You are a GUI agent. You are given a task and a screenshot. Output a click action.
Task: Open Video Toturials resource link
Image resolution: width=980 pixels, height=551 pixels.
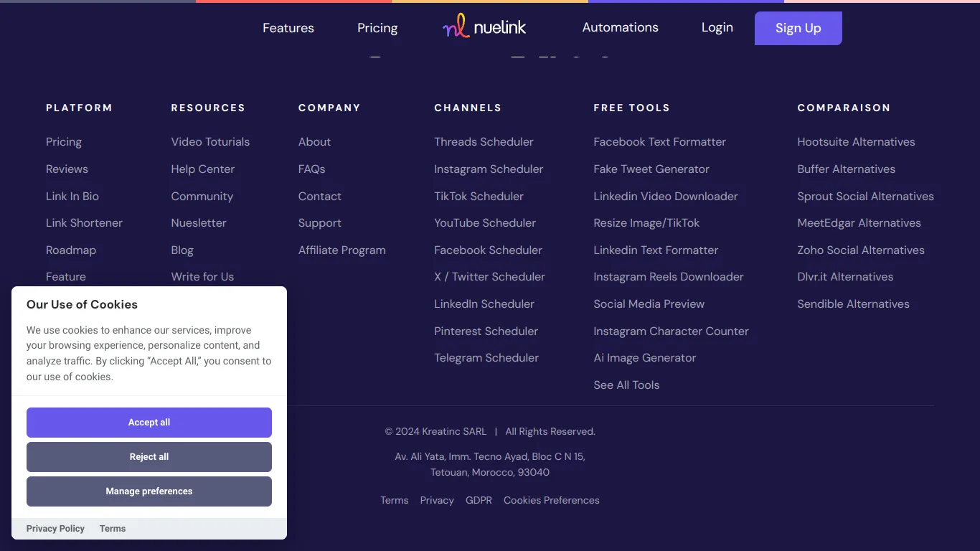click(x=210, y=142)
